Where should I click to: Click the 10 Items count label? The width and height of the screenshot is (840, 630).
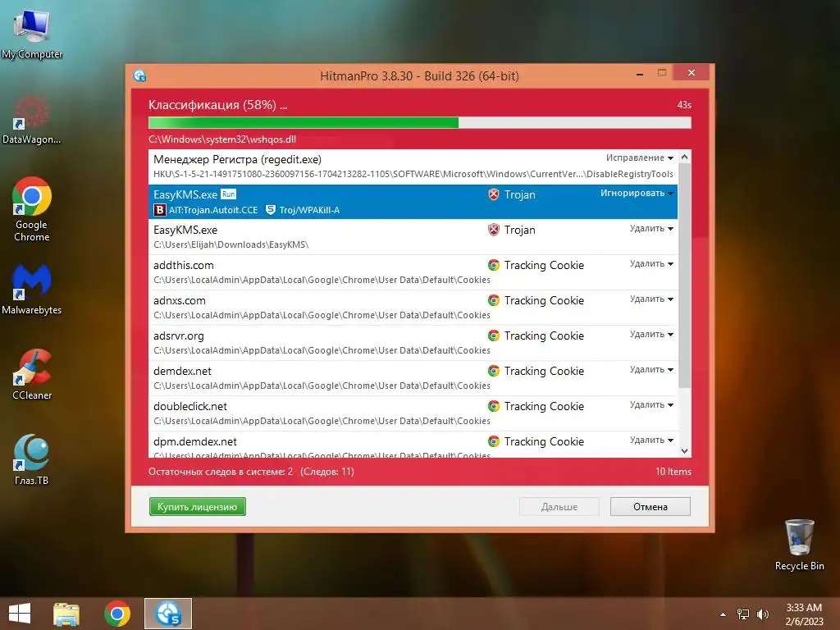point(673,472)
